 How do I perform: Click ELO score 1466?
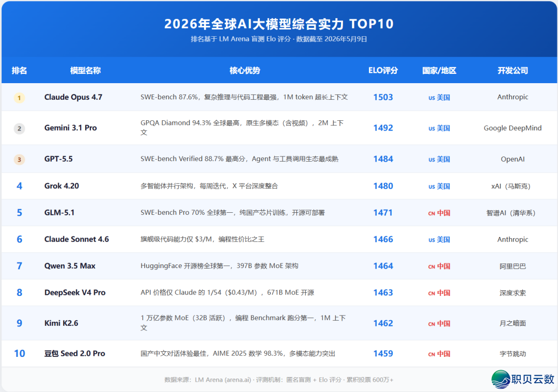383,240
